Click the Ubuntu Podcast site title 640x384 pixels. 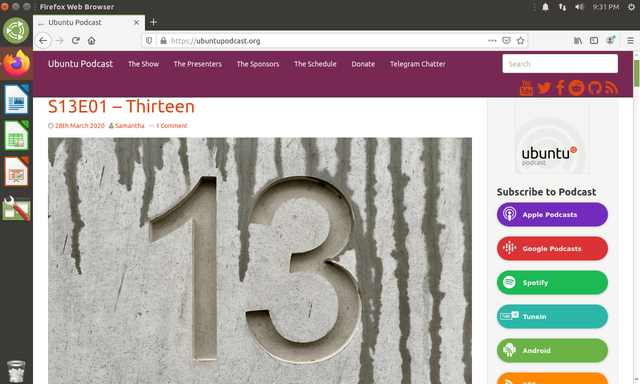(x=80, y=64)
